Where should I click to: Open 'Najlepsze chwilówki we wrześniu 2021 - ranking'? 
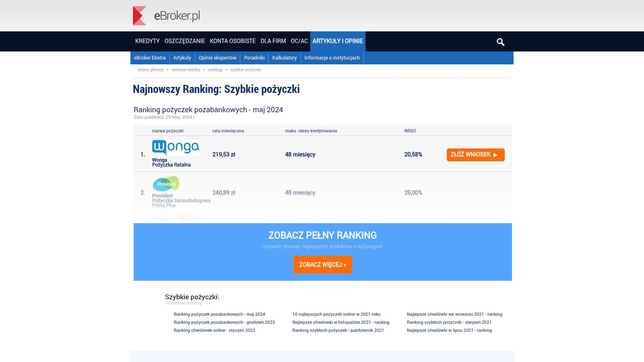(454, 314)
